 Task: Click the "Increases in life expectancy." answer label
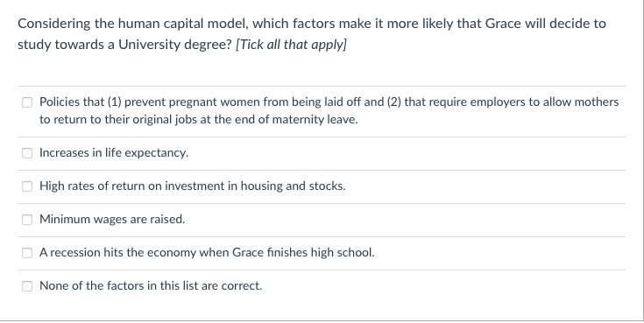pos(114,152)
